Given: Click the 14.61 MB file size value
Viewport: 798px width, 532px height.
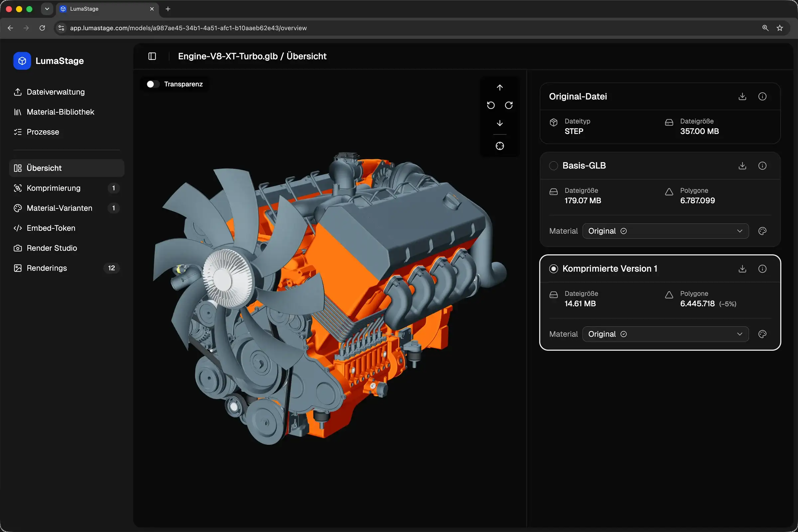Looking at the screenshot, I should tap(580, 304).
